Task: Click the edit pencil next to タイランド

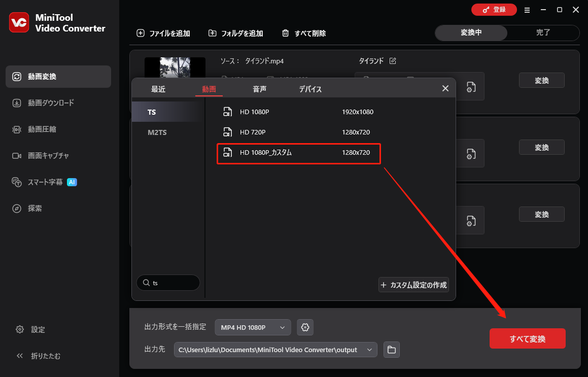Action: click(393, 60)
